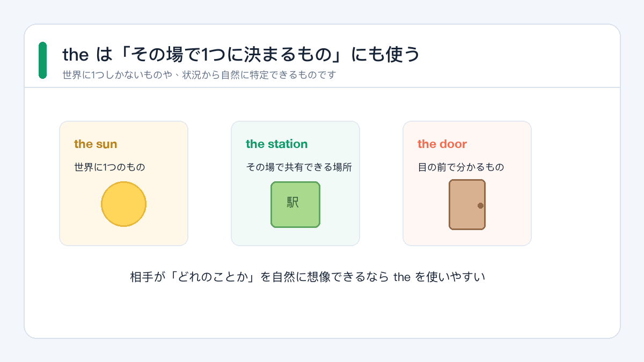Viewport: 644px width, 362px height.
Task: Select the "the door" card heading
Action: coord(442,144)
